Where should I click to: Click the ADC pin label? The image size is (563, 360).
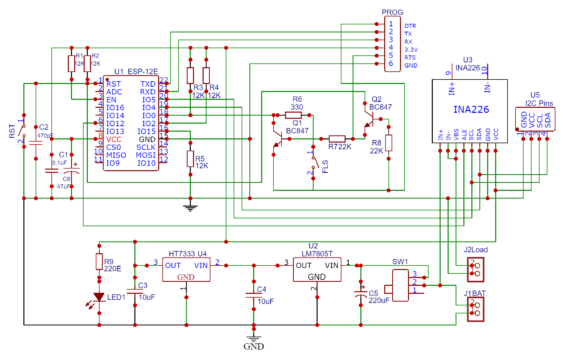114,92
